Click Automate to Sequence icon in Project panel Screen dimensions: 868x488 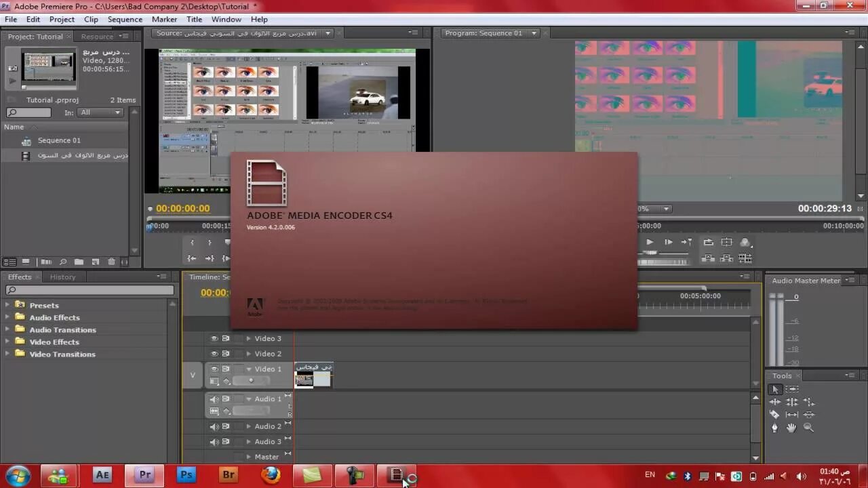click(46, 262)
